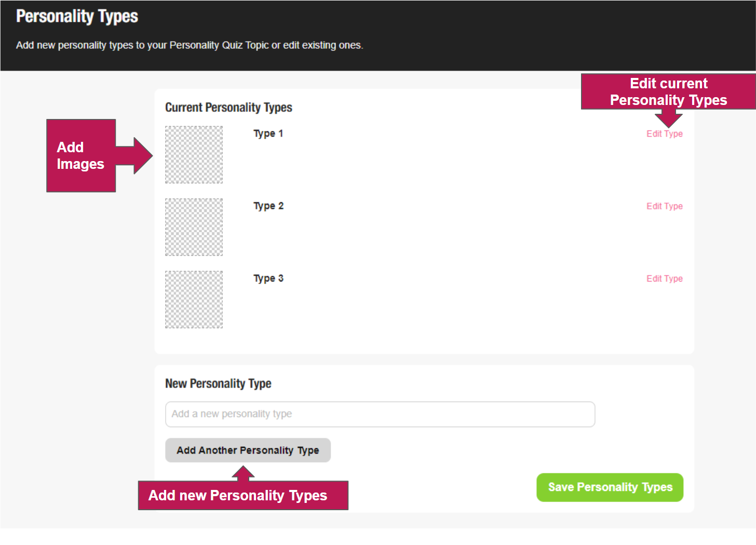Screen dimensions: 756x545
Task: Click Save Personality Types button
Action: [610, 487]
